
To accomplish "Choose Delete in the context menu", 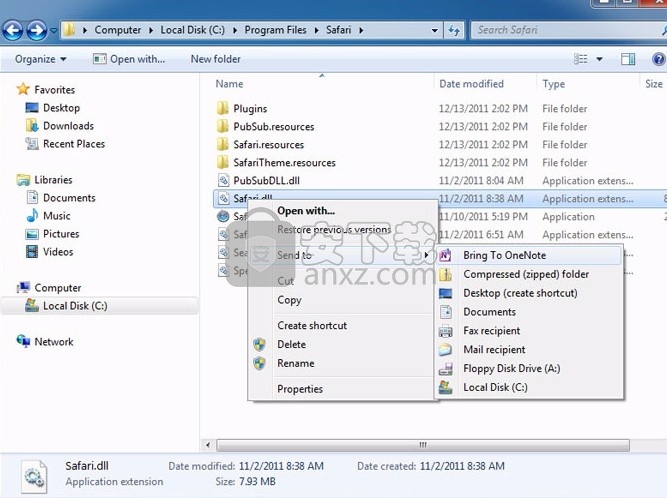I will coord(291,344).
